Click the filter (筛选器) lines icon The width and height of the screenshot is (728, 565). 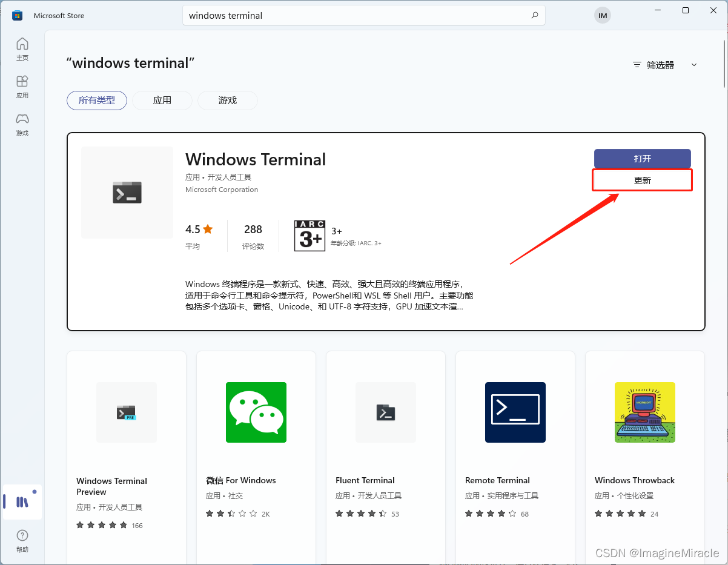click(x=637, y=65)
